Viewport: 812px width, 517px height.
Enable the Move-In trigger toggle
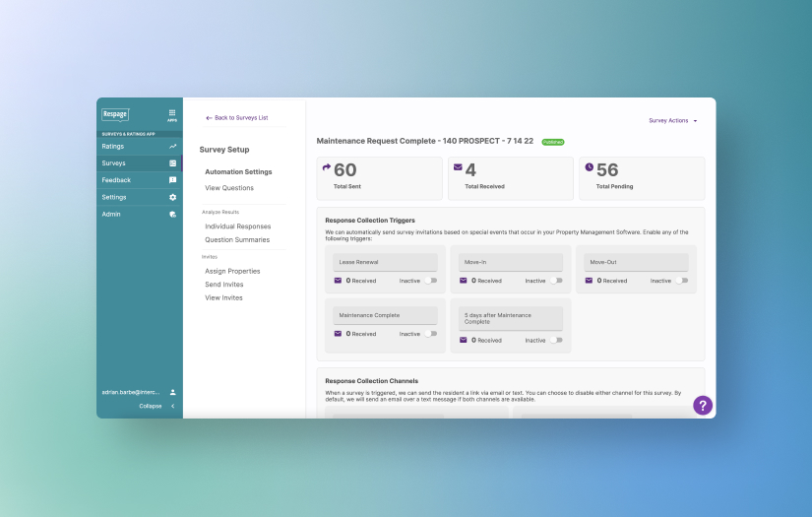pos(556,281)
